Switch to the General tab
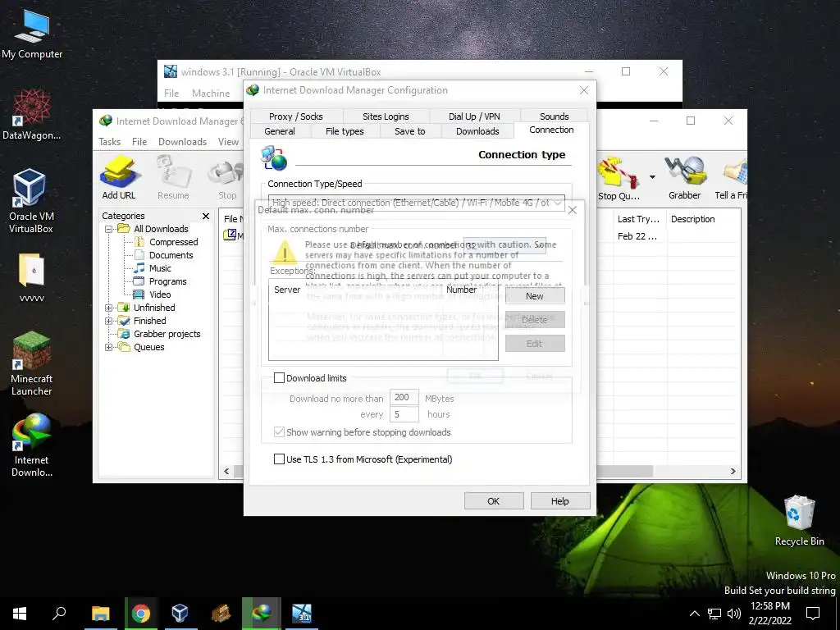Image resolution: width=840 pixels, height=630 pixels. (x=280, y=131)
